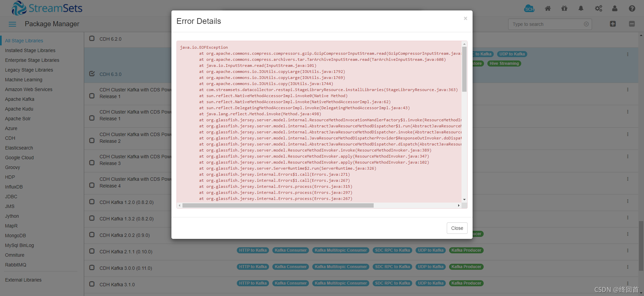The height and width of the screenshot is (296, 644).
Task: Click HTTP to Kafka tag in CDH Kafka 3.1.0 row
Action: pos(253,283)
